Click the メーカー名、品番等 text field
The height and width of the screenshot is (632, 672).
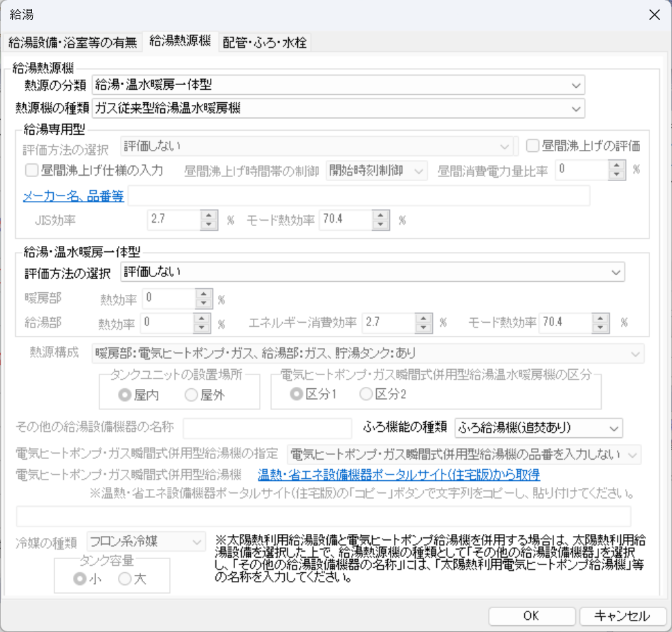(358, 195)
